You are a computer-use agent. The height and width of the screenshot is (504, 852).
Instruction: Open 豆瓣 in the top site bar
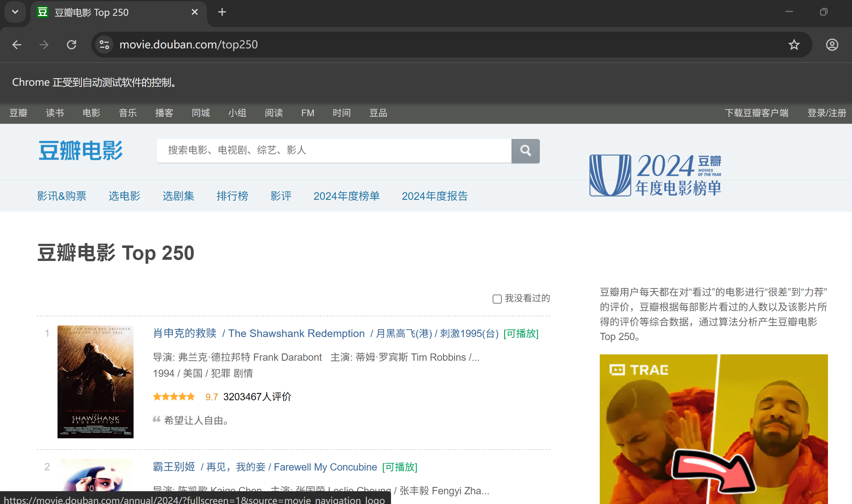[x=18, y=113]
